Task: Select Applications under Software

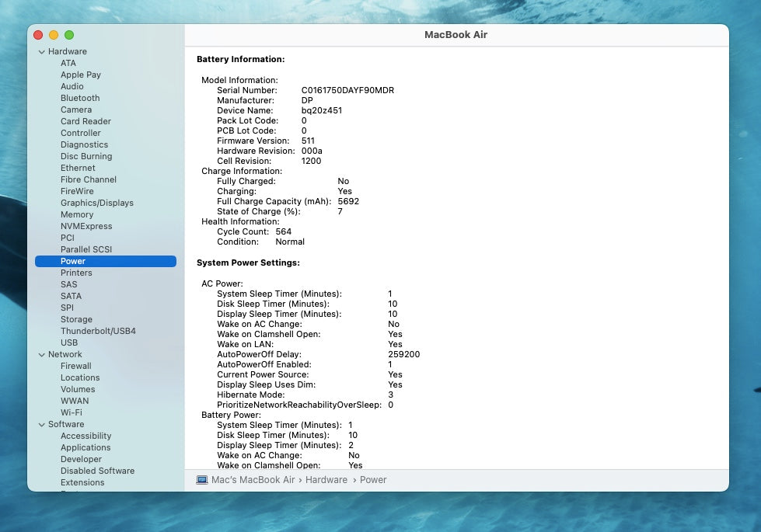Action: click(x=86, y=447)
